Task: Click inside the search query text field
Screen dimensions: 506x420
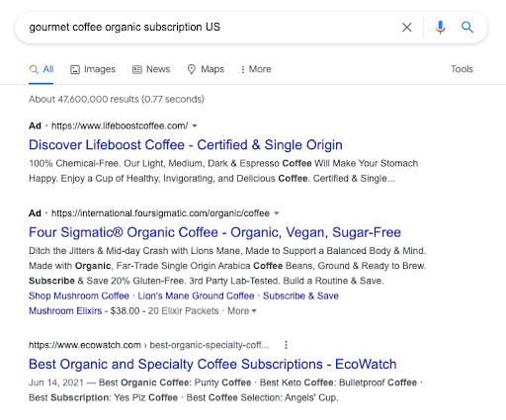Action: click(x=211, y=28)
